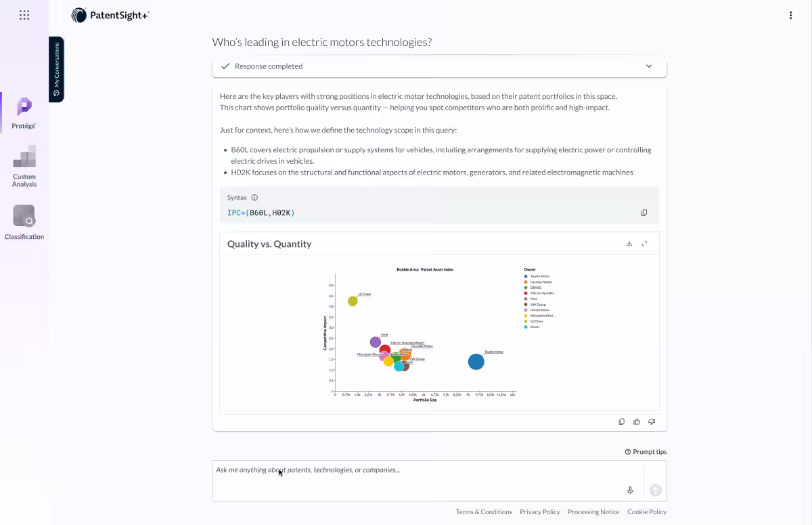
Task: Expand the chart to fullscreen
Action: tap(644, 244)
